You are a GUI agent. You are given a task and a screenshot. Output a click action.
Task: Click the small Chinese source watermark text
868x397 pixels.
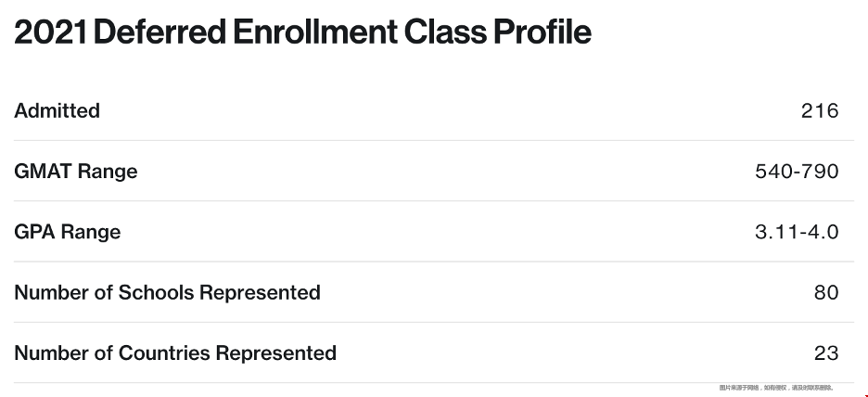(776, 388)
